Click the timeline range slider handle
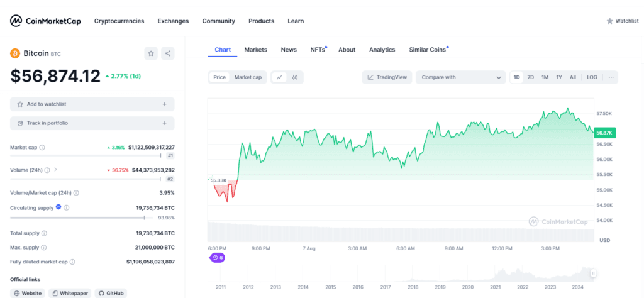Image resolution: width=644 pixels, height=298 pixels. coord(593,273)
